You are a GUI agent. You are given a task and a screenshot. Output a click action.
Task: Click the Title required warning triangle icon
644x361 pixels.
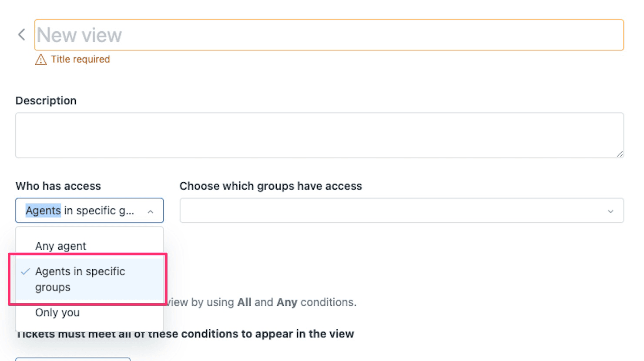[x=40, y=59]
